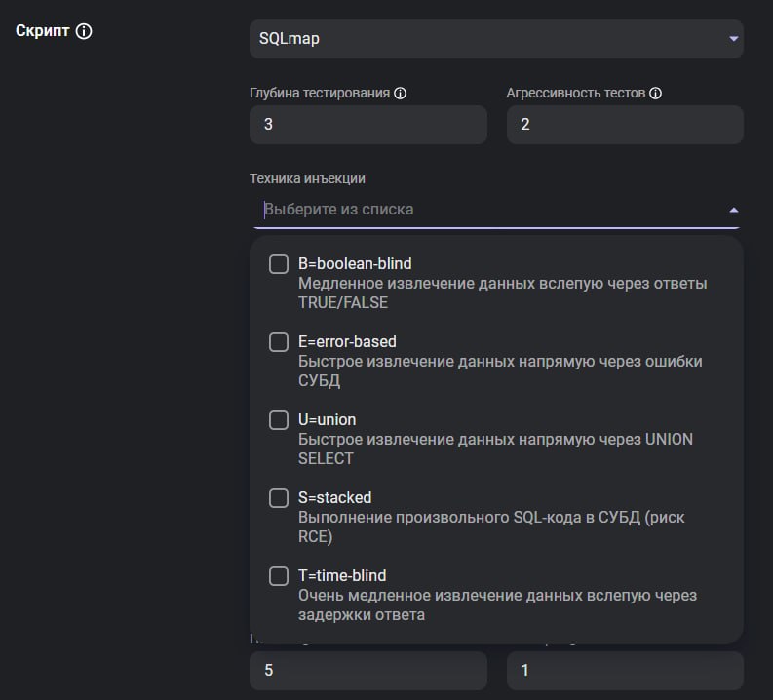The image size is (773, 700).
Task: Click the bottom field containing 1
Action: coord(625,671)
